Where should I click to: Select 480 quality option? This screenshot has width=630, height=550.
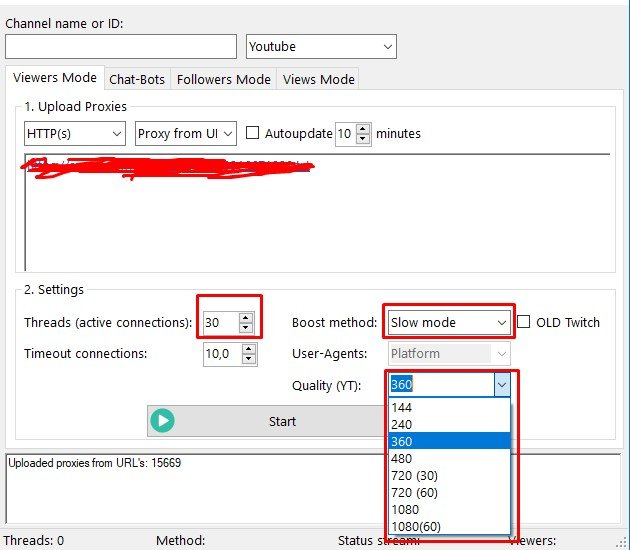pos(402,459)
